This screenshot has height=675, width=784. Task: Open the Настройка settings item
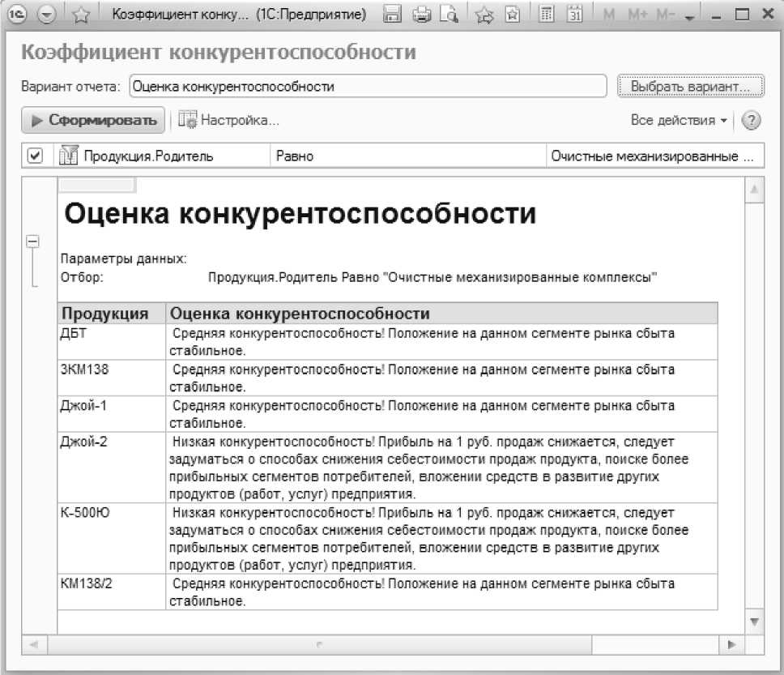229,120
